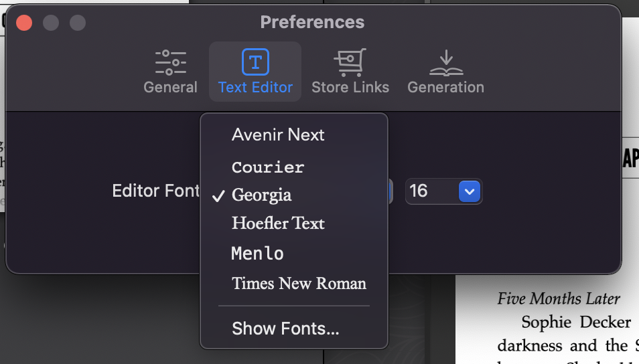Click the Store Links tab label
Viewport: 639px width, 364px height.
coord(350,88)
